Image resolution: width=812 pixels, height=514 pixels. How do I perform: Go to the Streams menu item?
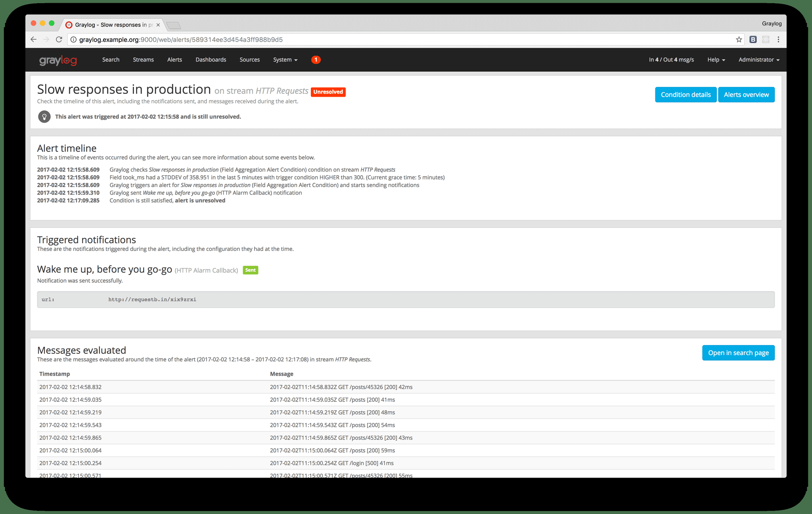pos(143,59)
